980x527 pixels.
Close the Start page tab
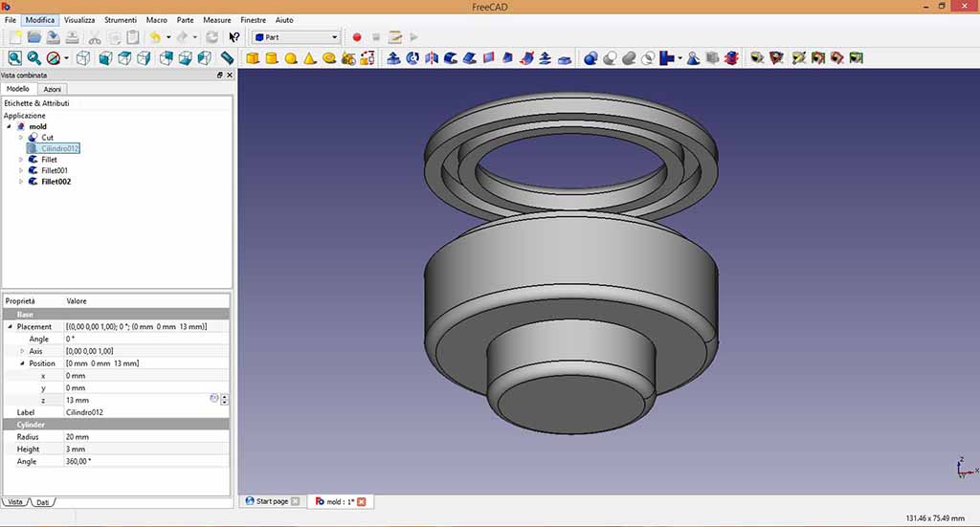click(295, 501)
